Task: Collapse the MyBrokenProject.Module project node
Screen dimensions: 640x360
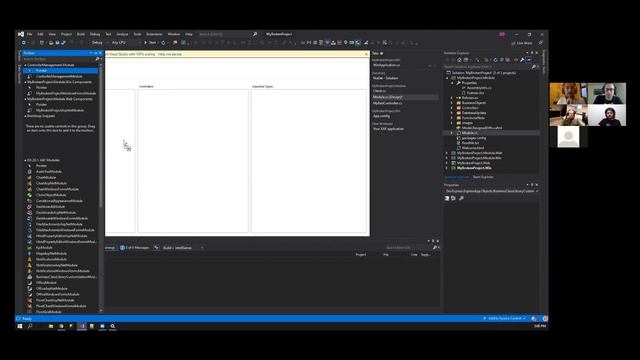Action: 447,78
